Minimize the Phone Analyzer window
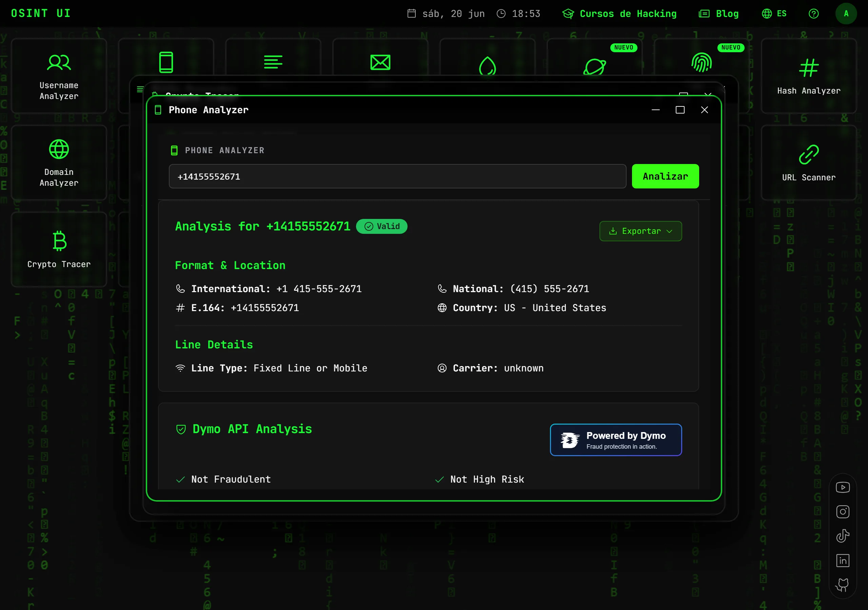The image size is (868, 610). point(655,110)
